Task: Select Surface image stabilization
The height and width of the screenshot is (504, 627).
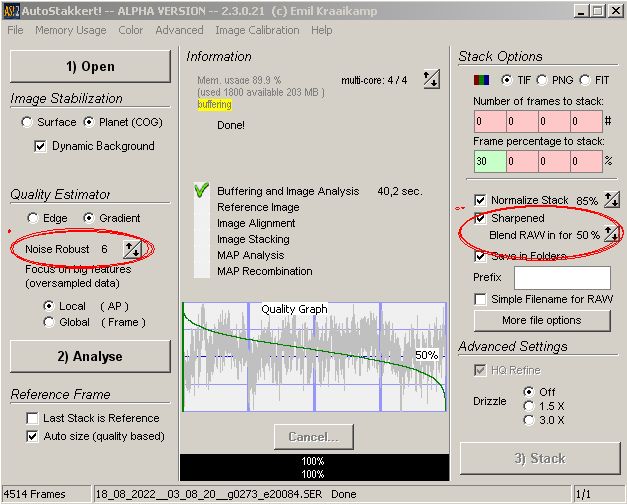Action: point(28,122)
